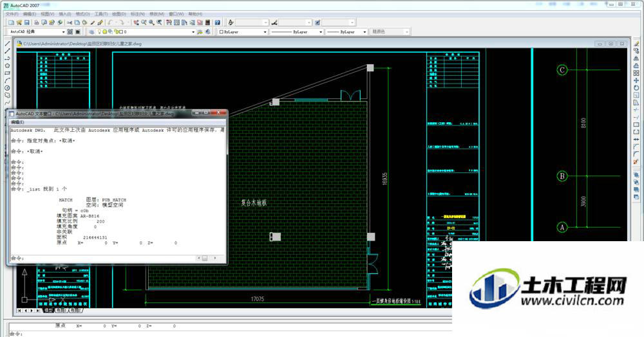
Task: Click grid bubble A in the drawing
Action: pos(562,227)
